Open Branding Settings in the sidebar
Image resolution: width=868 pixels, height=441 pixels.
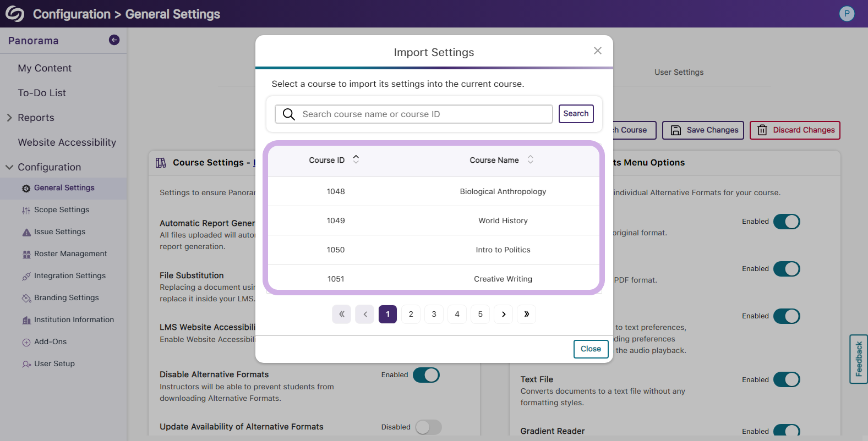(66, 297)
